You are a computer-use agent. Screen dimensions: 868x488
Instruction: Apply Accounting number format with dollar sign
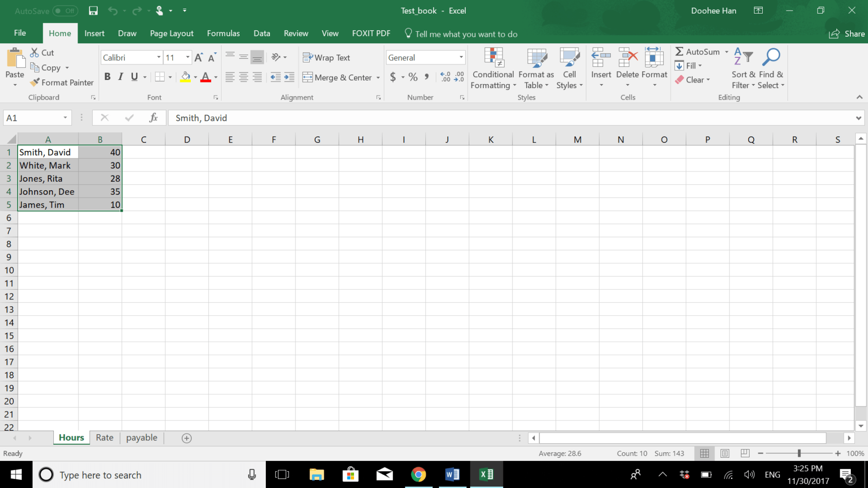point(392,77)
